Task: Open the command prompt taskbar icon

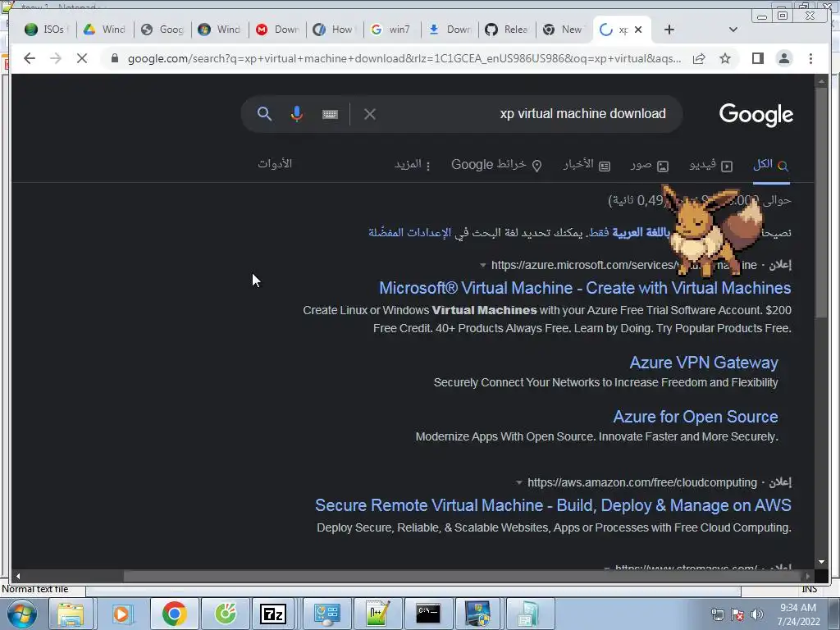Action: point(428,614)
